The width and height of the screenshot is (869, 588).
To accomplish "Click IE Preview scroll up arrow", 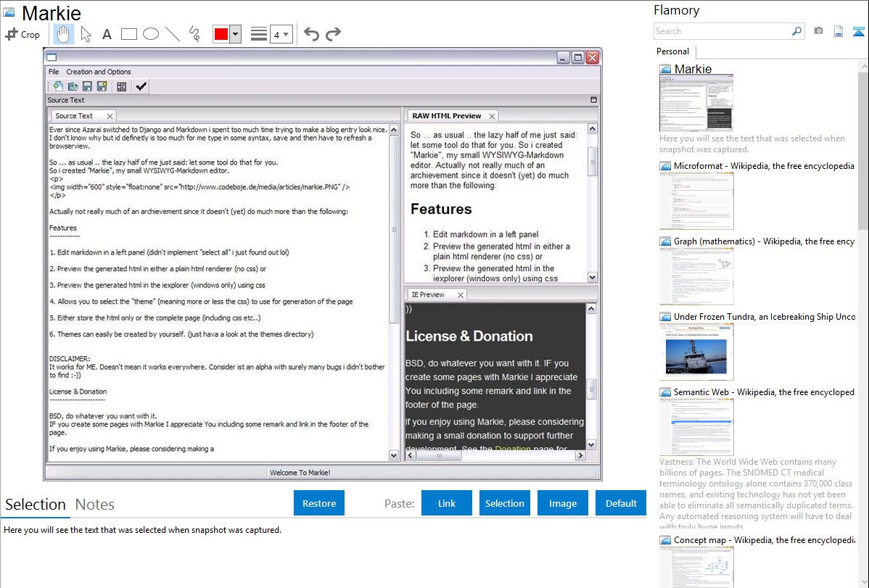I will pos(591,309).
